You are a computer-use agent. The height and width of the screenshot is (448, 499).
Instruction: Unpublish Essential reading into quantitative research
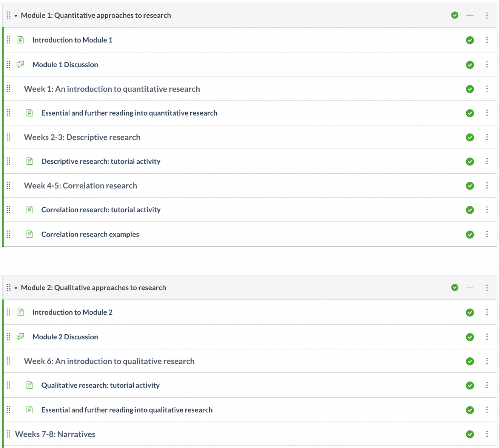tap(470, 113)
